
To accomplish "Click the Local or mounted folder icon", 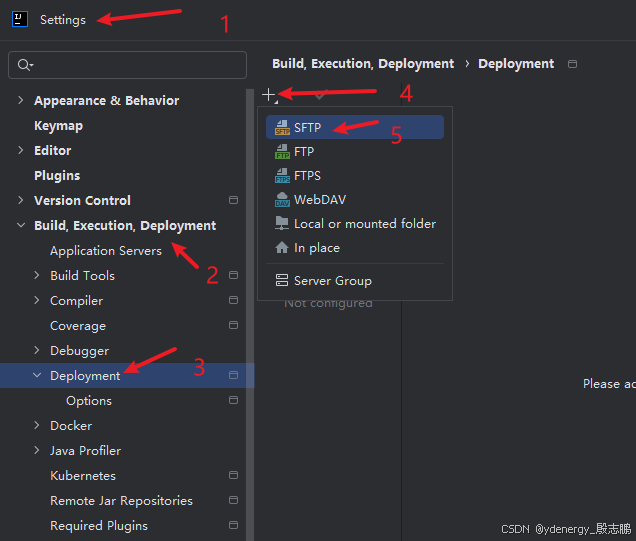I will click(281, 224).
